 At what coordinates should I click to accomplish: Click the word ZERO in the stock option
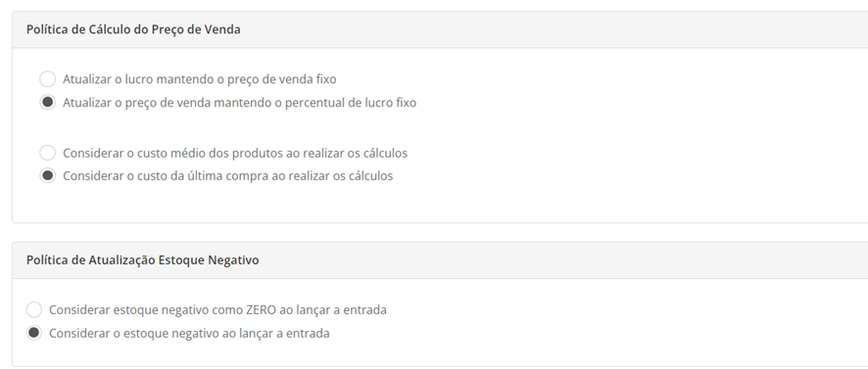261,310
